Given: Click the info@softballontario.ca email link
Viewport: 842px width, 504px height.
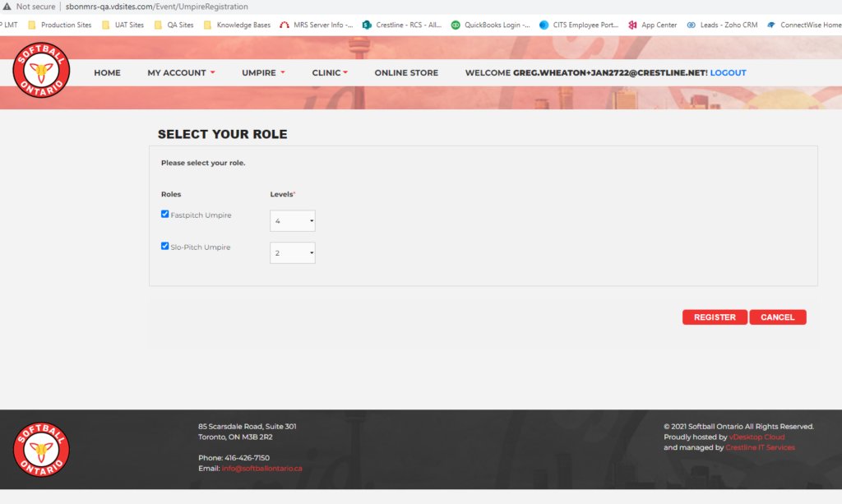Looking at the screenshot, I should point(261,469).
